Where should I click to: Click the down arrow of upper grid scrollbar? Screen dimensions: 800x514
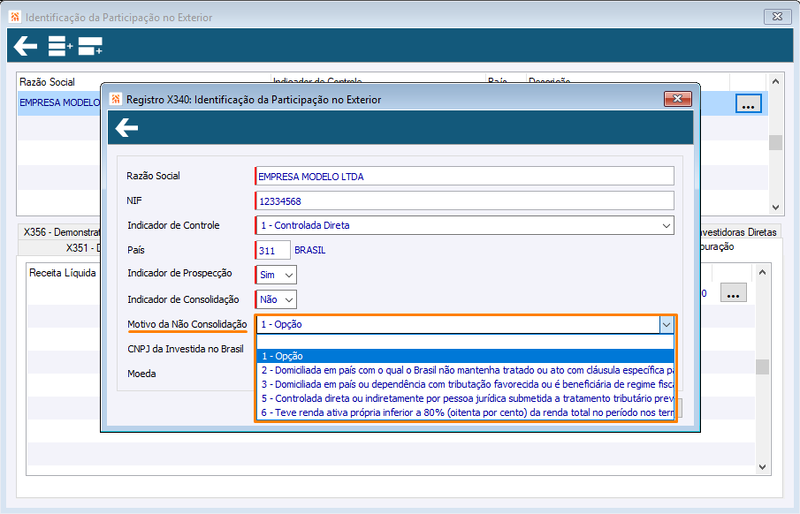tap(776, 207)
